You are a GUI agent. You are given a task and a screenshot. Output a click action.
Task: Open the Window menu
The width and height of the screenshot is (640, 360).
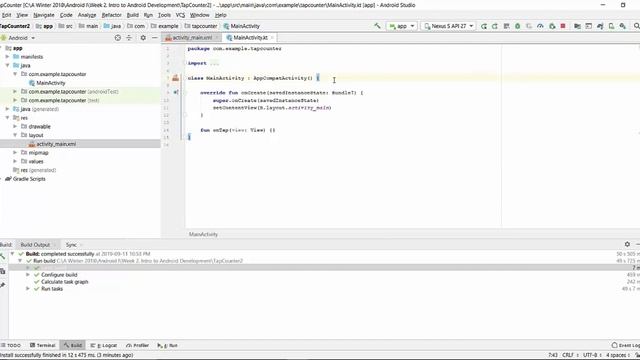[x=200, y=15]
